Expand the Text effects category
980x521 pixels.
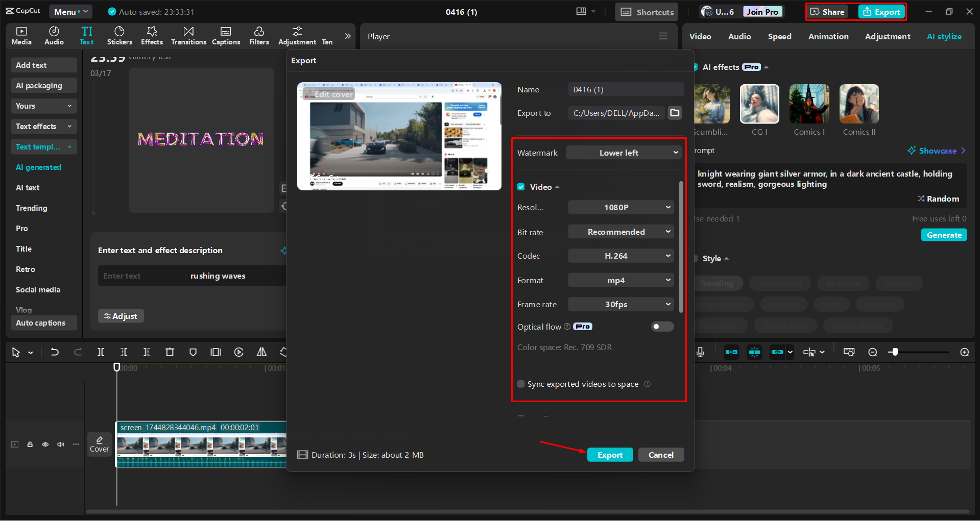[44, 126]
